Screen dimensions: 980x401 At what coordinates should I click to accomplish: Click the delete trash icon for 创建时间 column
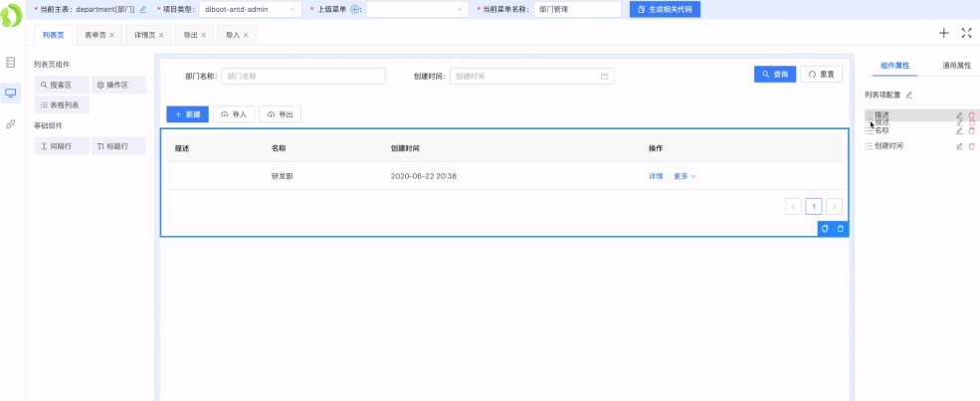click(972, 146)
